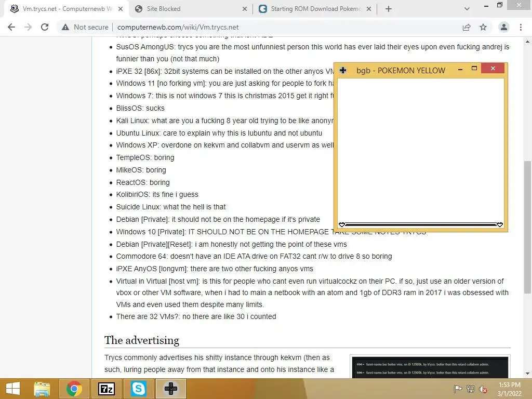This screenshot has width=532, height=399.
Task: Go back to the previous page
Action: click(11, 27)
